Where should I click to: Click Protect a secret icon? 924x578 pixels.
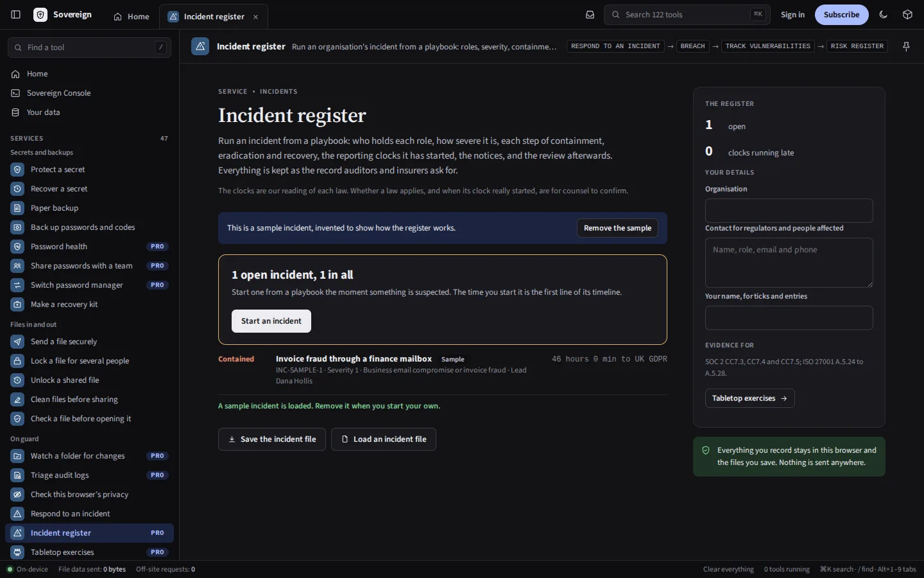(x=17, y=170)
